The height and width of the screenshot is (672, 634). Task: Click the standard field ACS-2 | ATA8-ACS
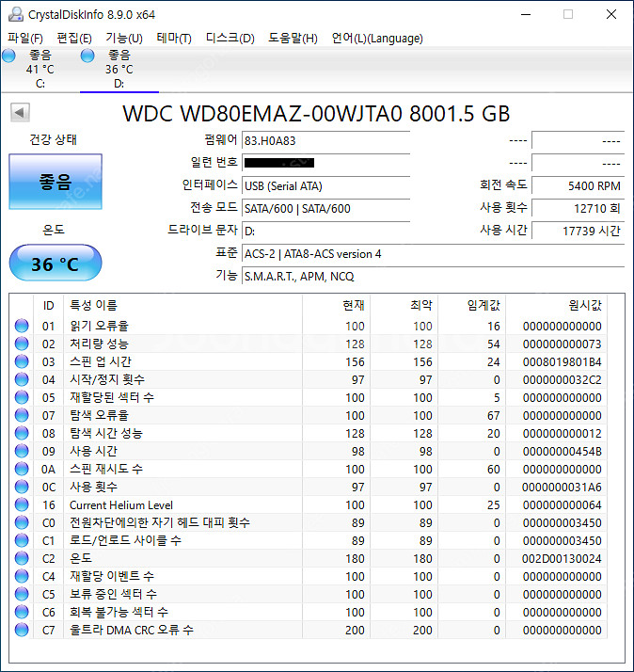[433, 254]
